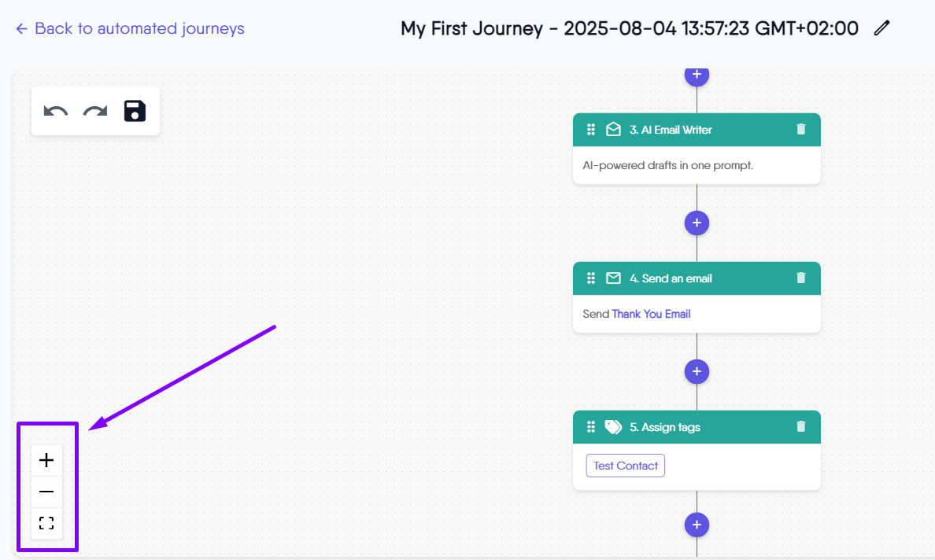This screenshot has height=560, width=935.
Task: Remove the Assign tags step
Action: (x=801, y=426)
